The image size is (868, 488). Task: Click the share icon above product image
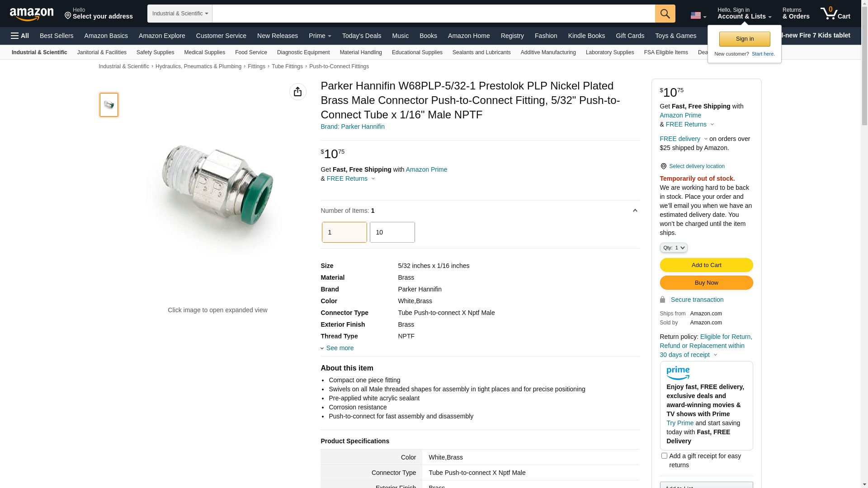click(x=297, y=92)
